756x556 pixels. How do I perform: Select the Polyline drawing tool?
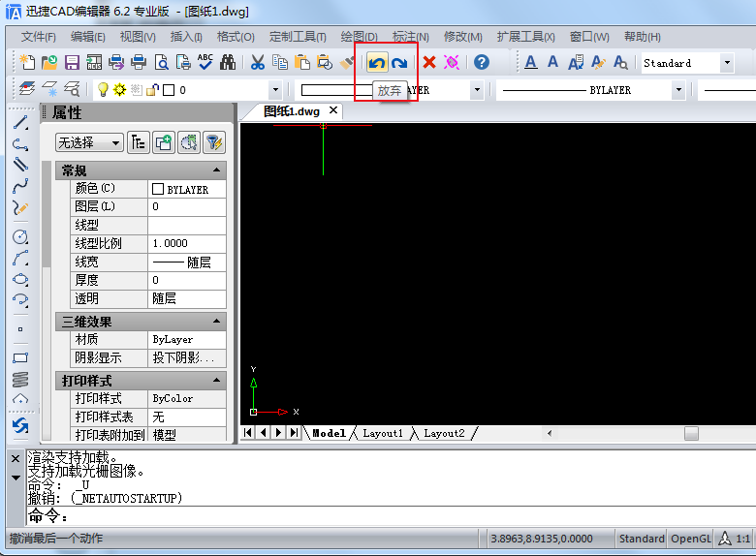tap(20, 144)
